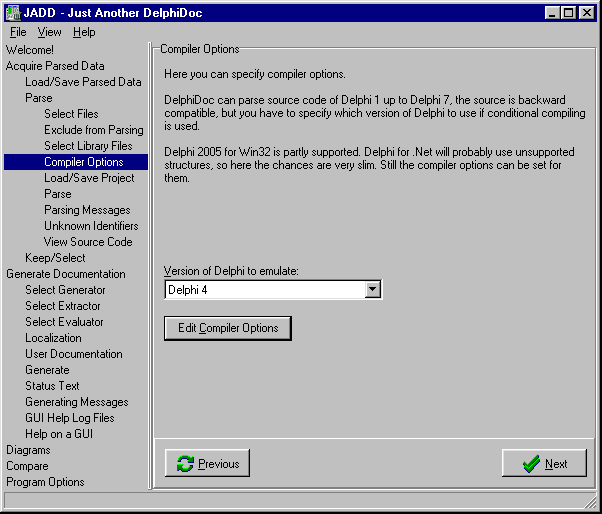Click the Edit Compiler Options button
This screenshot has width=602, height=514.
[228, 328]
